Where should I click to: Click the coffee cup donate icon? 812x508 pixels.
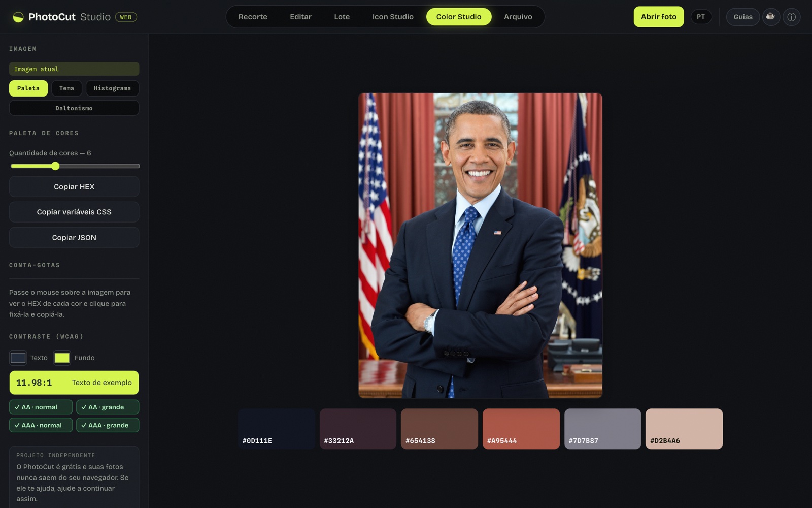tap(770, 17)
